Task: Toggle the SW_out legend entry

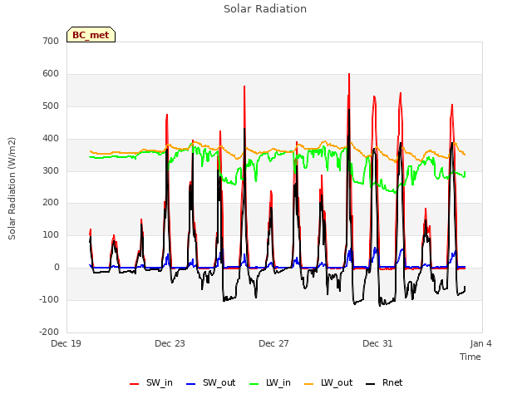Action: click(210, 383)
